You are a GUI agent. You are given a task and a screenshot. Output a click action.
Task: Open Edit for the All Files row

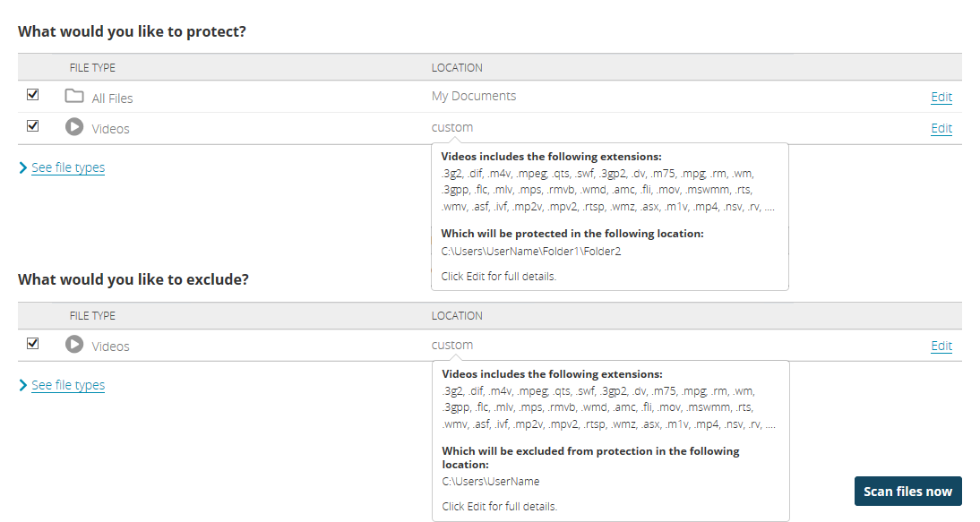[941, 97]
